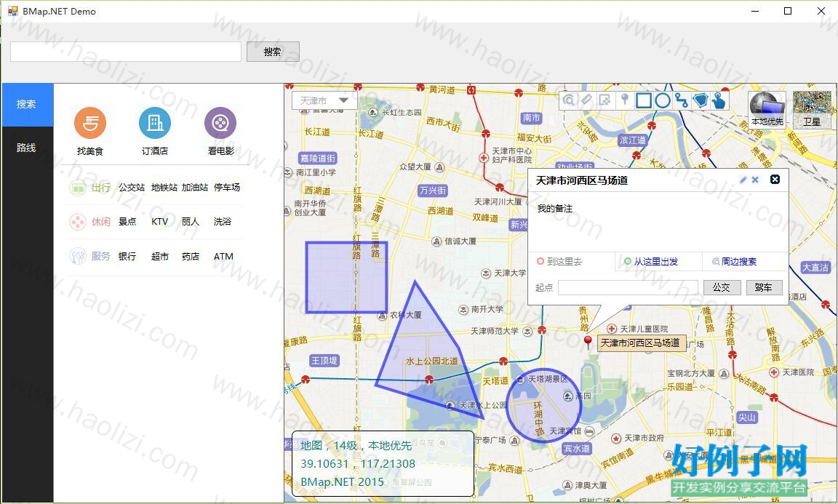This screenshot has width=838, height=504.
Task: Click the 地铁站 subway station link
Action: [164, 188]
